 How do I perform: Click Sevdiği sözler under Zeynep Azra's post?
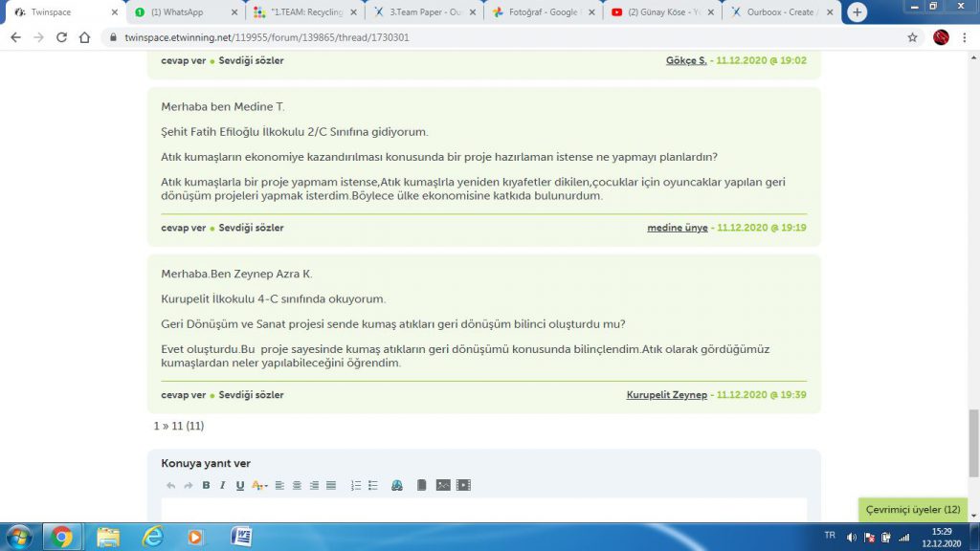tap(251, 395)
